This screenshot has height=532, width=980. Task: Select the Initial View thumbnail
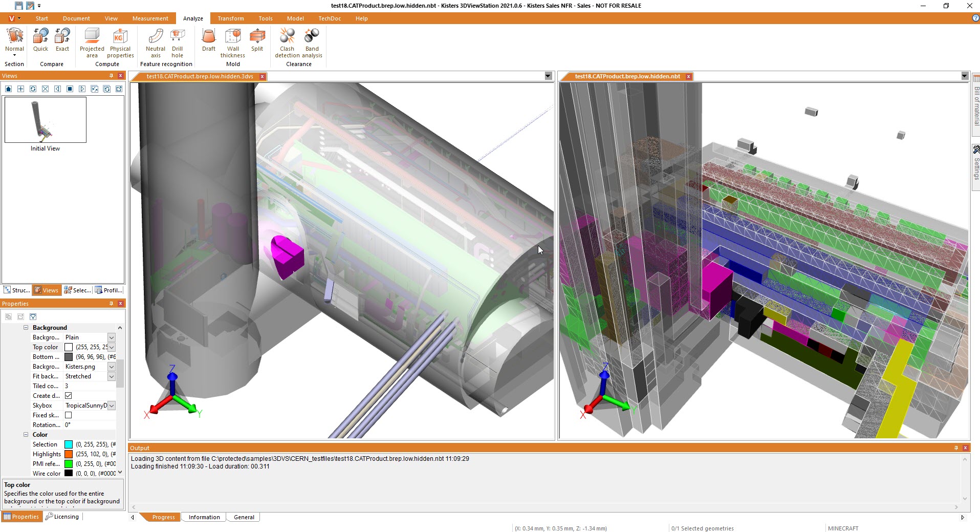46,120
